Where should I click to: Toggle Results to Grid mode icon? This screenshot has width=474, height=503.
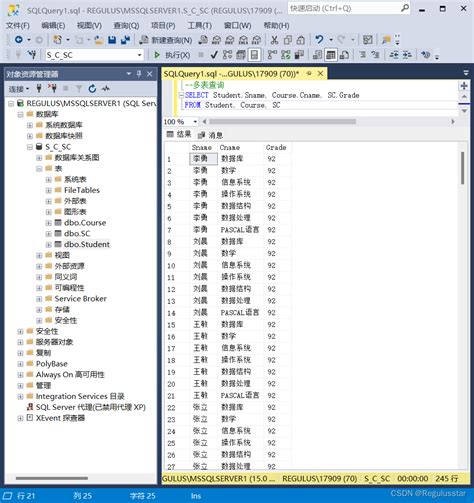[331, 55]
